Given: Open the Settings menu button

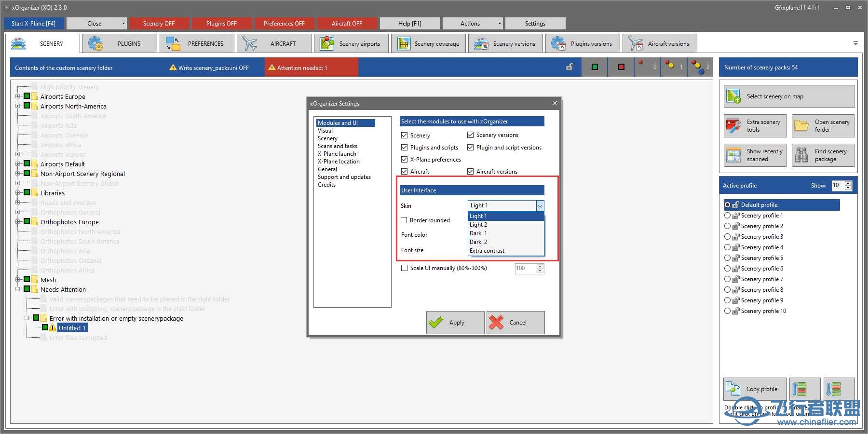Looking at the screenshot, I should [x=535, y=23].
